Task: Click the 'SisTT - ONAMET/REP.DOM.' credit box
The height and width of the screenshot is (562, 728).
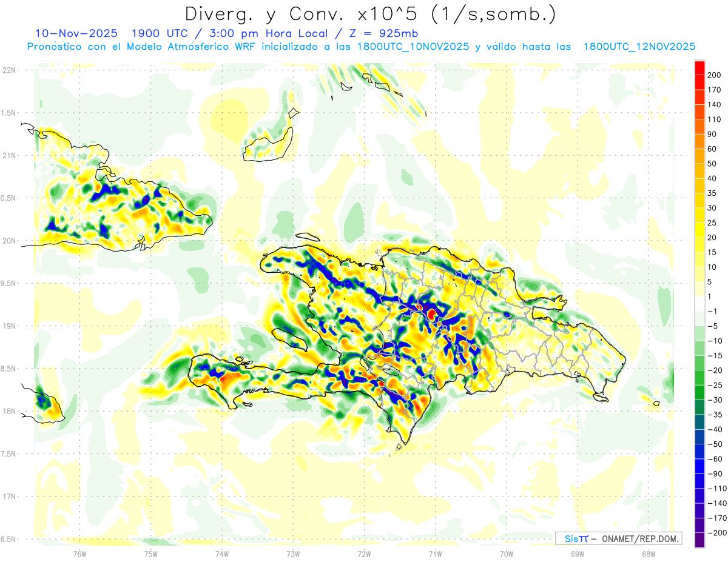Action: tap(618, 538)
